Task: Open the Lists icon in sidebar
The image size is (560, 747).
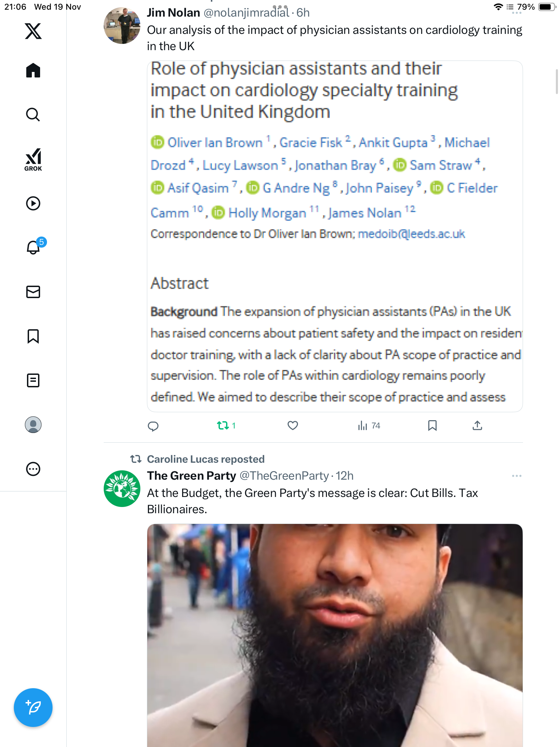Action: 33,380
